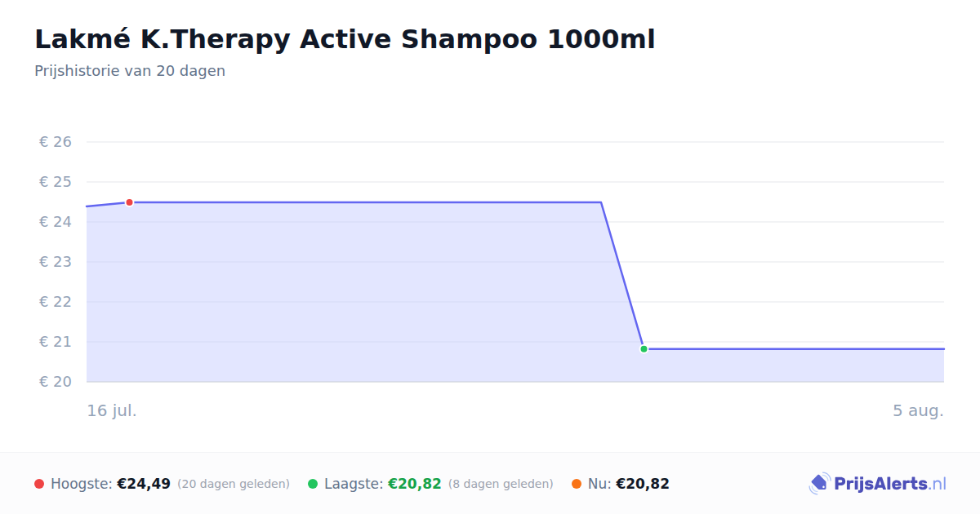The height and width of the screenshot is (514, 980).
Task: Click the PrijsAlerts price tag logo icon
Action: tap(819, 484)
